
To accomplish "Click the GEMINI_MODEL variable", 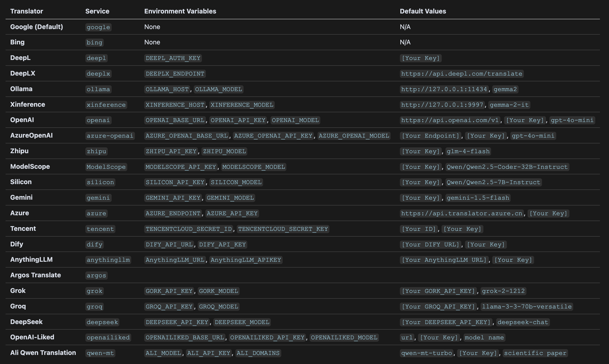I will coord(230,198).
